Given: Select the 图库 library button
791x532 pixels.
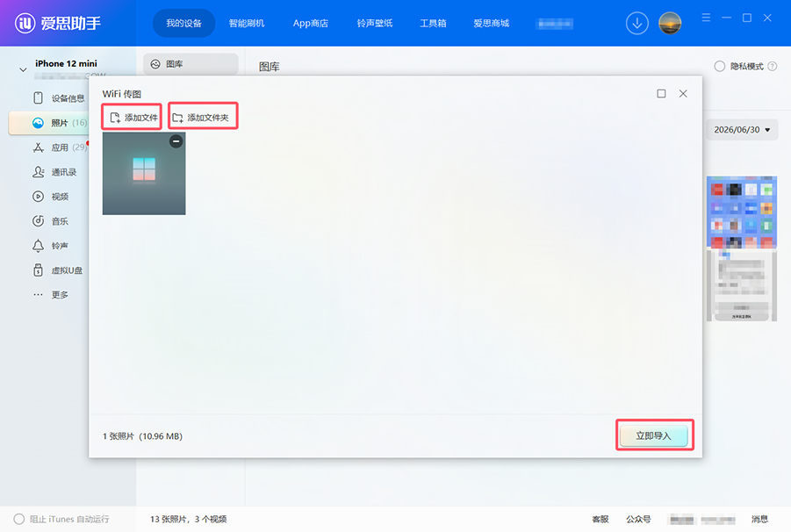Looking at the screenshot, I should click(x=191, y=64).
